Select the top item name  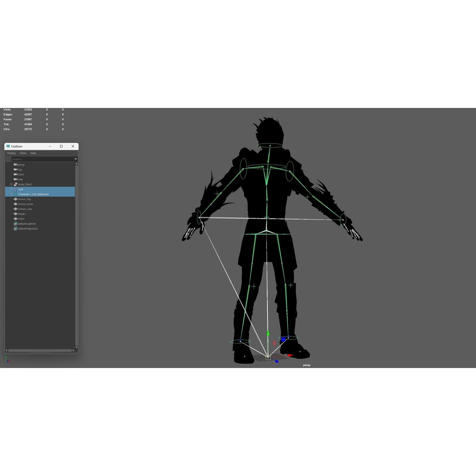tap(20, 170)
